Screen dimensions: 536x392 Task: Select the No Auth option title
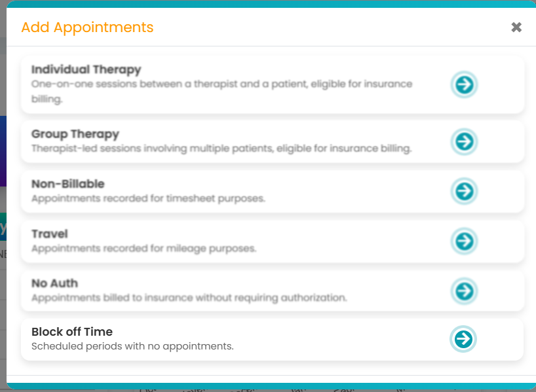click(54, 283)
